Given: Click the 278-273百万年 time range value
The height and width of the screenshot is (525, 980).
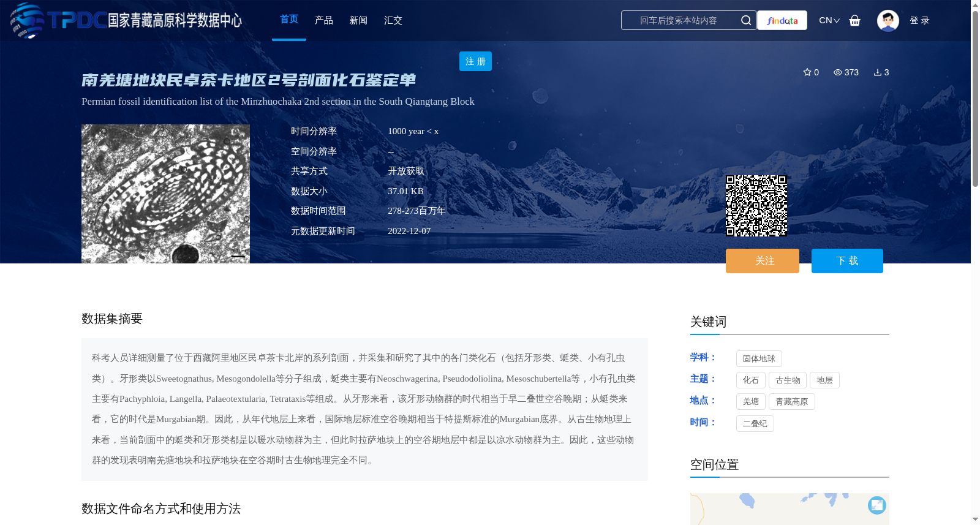Looking at the screenshot, I should (417, 211).
